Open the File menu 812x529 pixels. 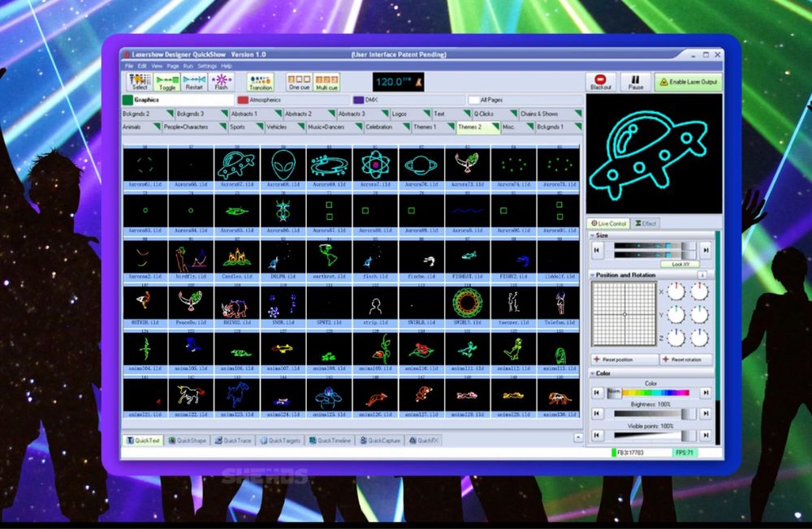[129, 67]
